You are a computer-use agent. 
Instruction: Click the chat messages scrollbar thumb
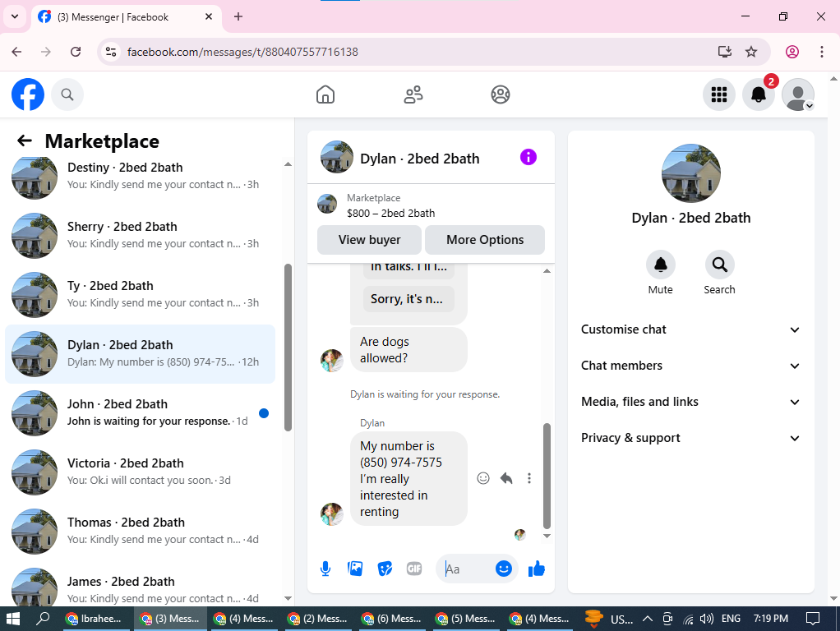547,476
